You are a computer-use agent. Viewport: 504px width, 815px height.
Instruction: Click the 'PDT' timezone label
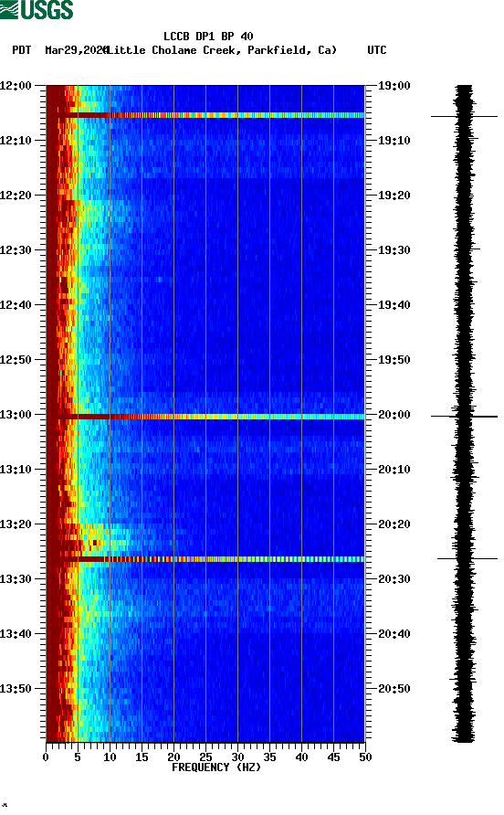[x=22, y=50]
